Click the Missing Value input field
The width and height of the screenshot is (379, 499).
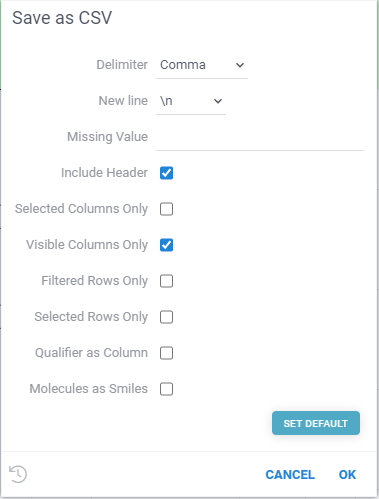pos(260,137)
